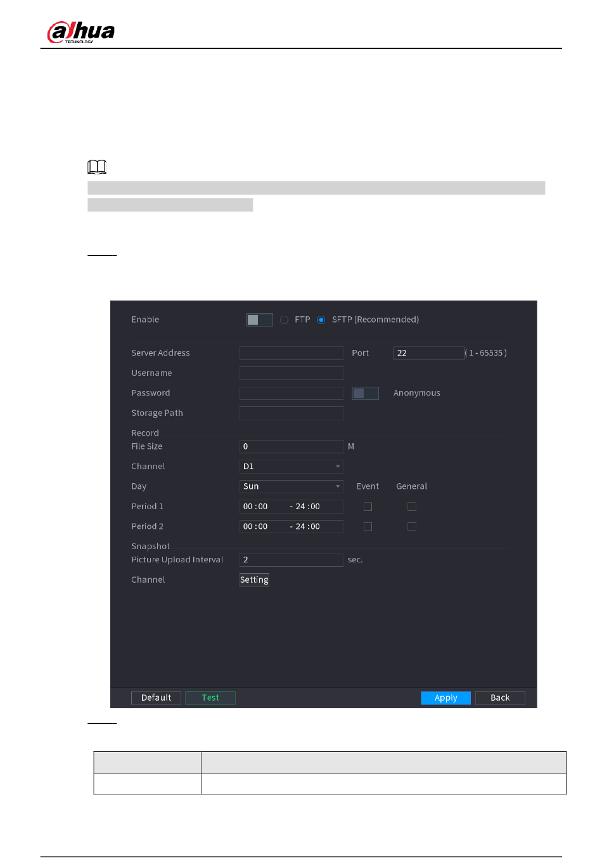
Task: Click the Picture Upload Interval label
Action: point(177,560)
